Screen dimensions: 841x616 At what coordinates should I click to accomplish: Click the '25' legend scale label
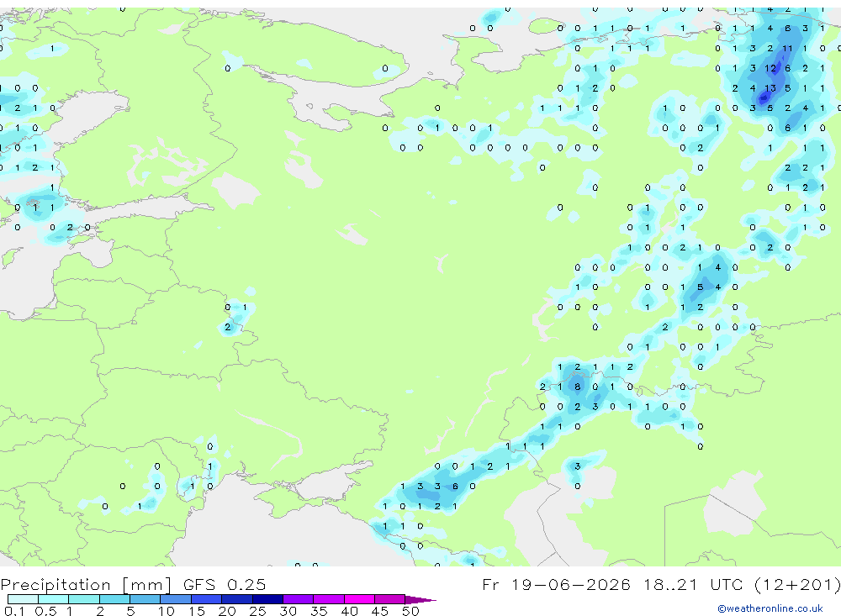[x=258, y=611]
